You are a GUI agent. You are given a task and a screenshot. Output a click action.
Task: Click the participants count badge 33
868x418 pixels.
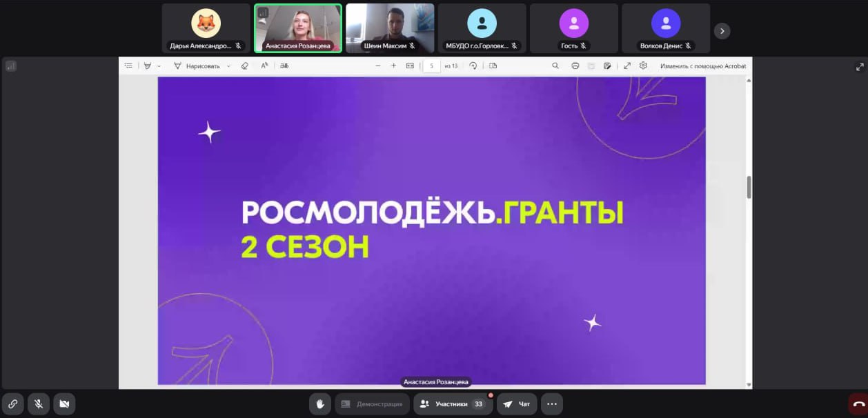pos(478,404)
